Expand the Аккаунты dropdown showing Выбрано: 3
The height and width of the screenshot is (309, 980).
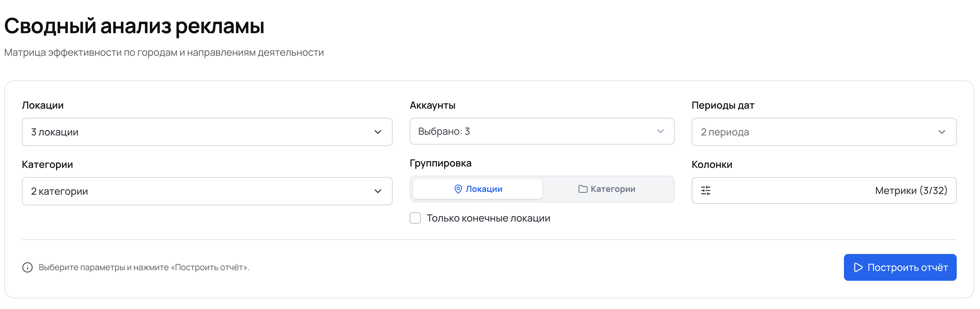tap(542, 131)
